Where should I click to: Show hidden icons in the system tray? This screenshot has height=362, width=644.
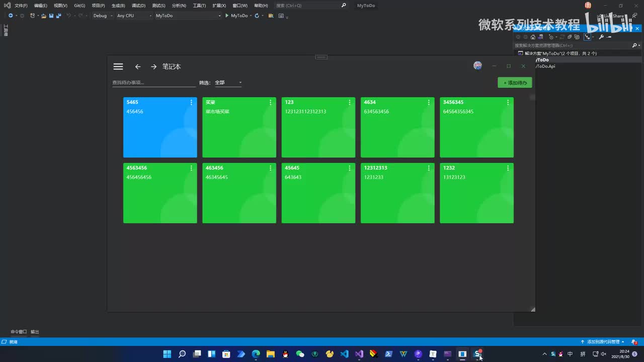(544, 354)
